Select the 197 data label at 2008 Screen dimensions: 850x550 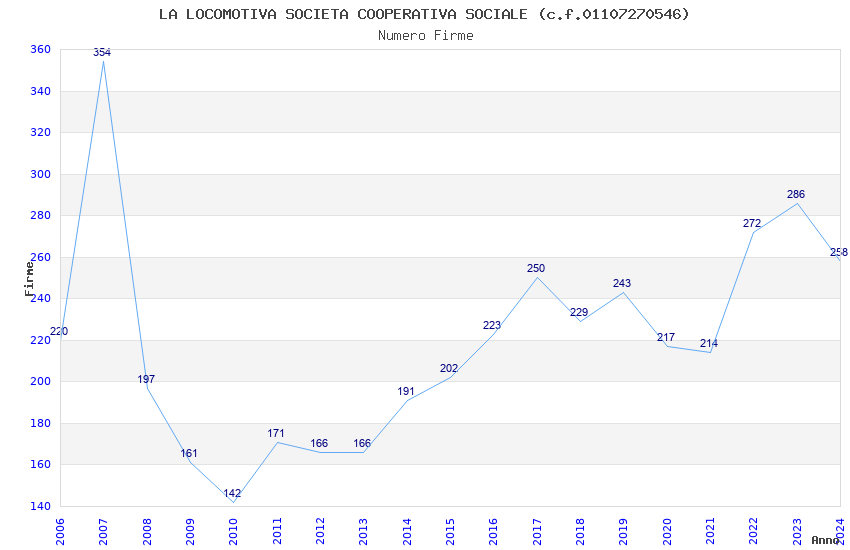pyautogui.click(x=146, y=379)
